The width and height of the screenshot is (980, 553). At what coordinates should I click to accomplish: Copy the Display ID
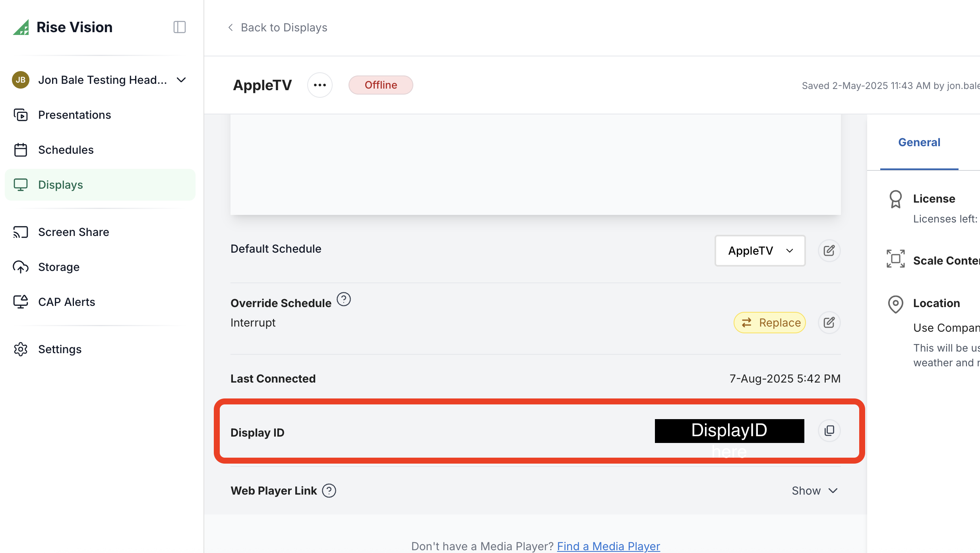coord(829,431)
